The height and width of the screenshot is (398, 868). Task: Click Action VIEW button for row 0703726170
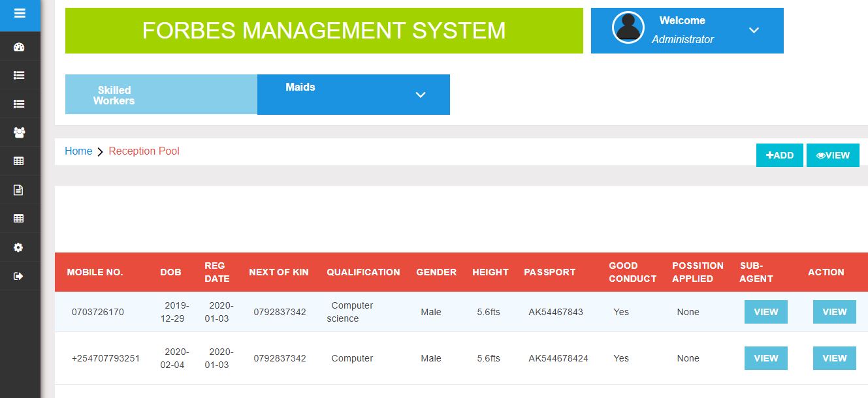pos(835,312)
